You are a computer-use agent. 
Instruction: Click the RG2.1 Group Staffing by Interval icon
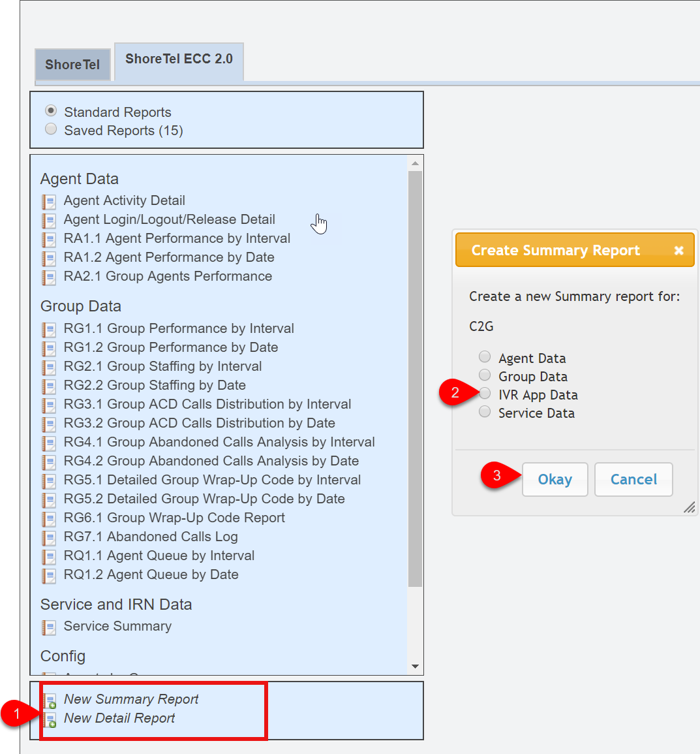49,367
